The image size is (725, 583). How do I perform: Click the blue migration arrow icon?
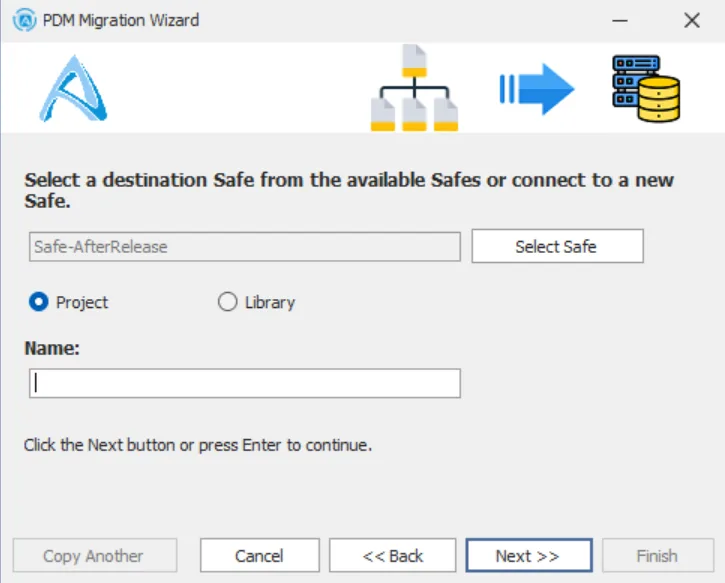pos(537,89)
